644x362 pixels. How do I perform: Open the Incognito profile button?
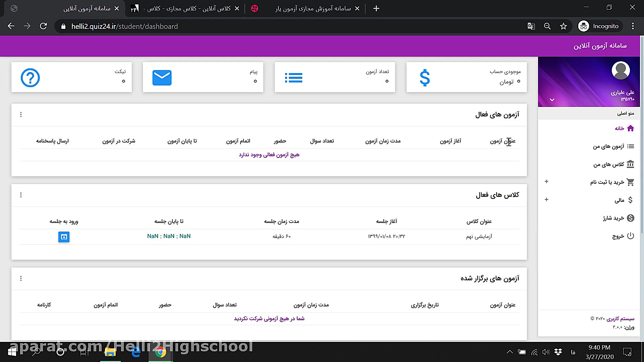tap(599, 26)
